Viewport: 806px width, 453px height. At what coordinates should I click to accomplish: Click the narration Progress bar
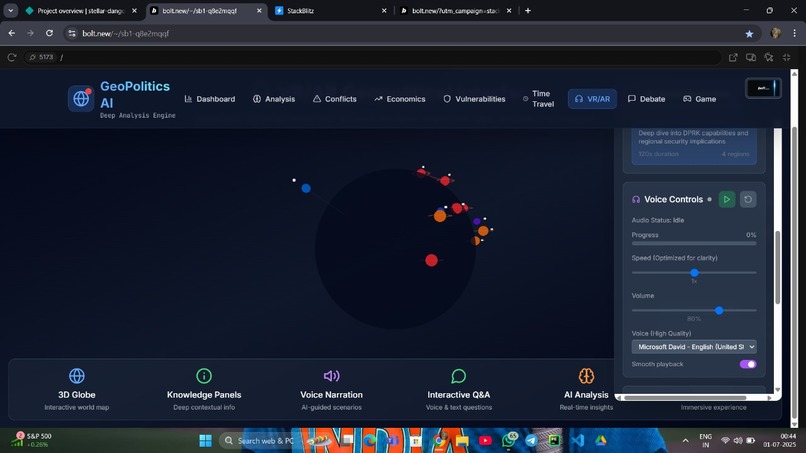click(694, 244)
